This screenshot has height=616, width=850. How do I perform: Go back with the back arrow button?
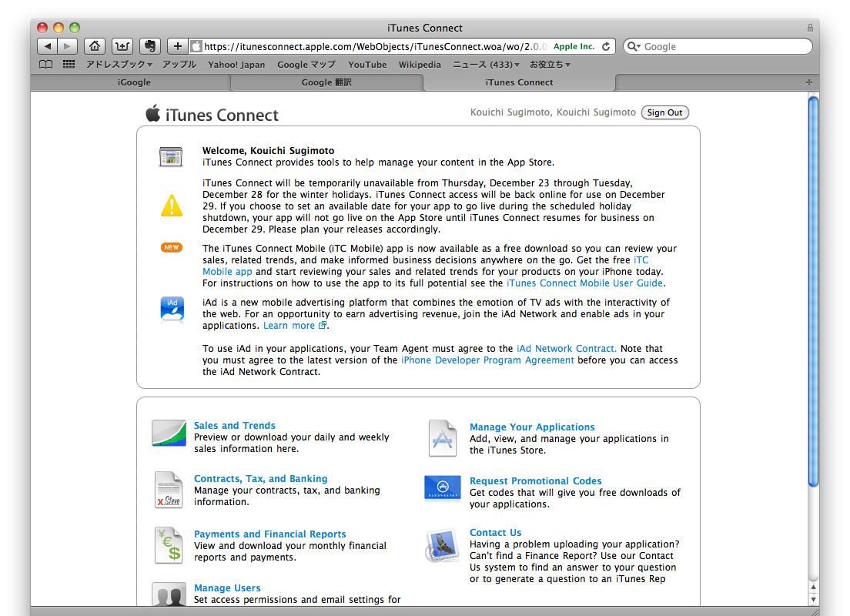click(47, 46)
